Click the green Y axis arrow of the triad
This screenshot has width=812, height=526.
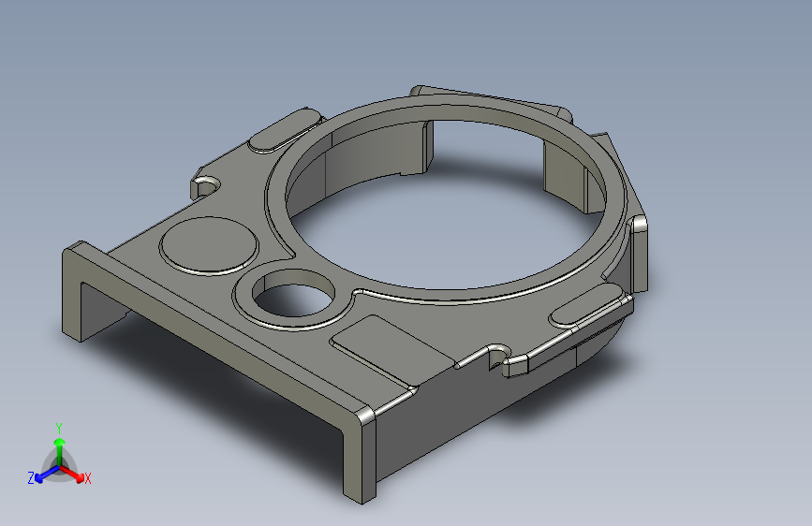coord(59,450)
